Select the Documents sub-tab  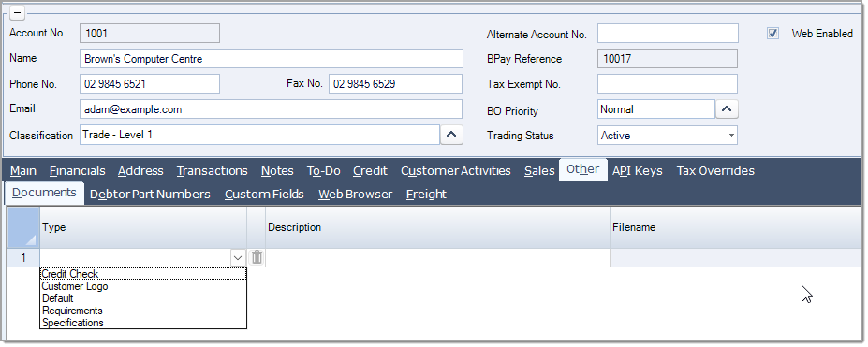(44, 193)
